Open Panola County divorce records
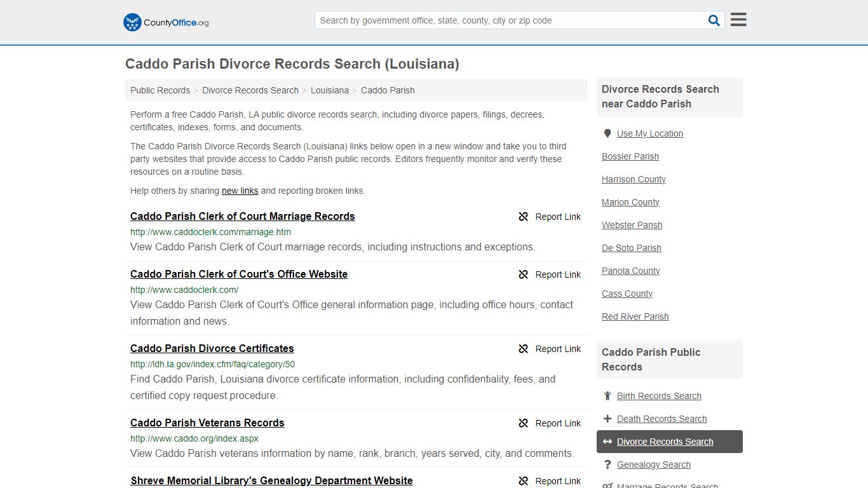Viewport: 868px width, 488px height. click(x=631, y=271)
